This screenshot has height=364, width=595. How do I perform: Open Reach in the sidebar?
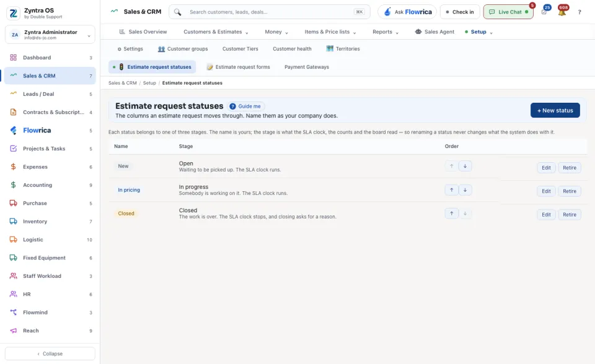pos(50,331)
